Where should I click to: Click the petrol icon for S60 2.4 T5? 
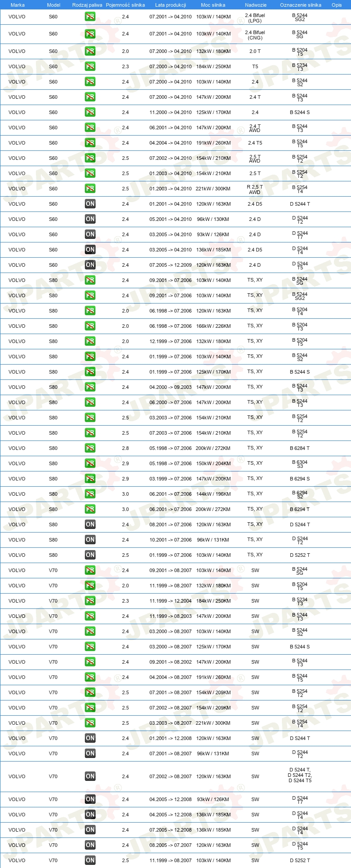pos(90,143)
